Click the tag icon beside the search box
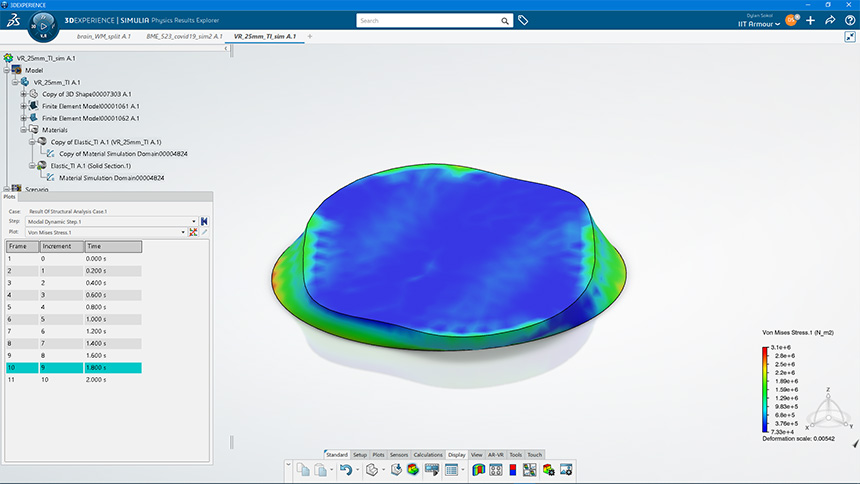860x484 pixels. click(523, 20)
